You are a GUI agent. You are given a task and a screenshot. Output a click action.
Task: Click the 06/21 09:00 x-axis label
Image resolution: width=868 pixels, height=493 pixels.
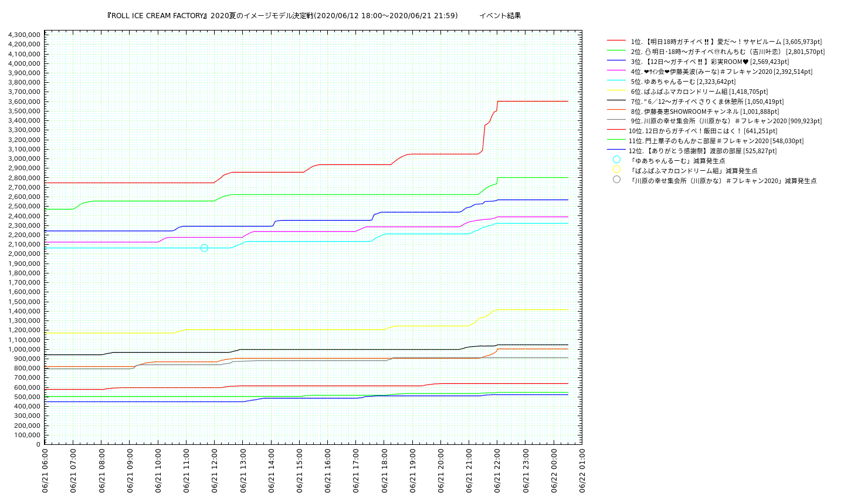tap(130, 471)
